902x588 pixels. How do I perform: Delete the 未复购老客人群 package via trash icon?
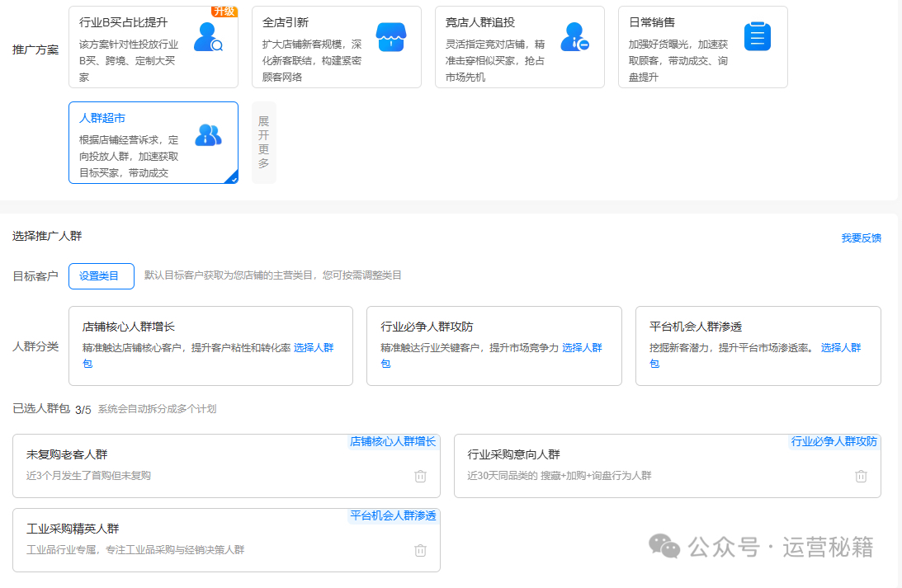click(420, 476)
